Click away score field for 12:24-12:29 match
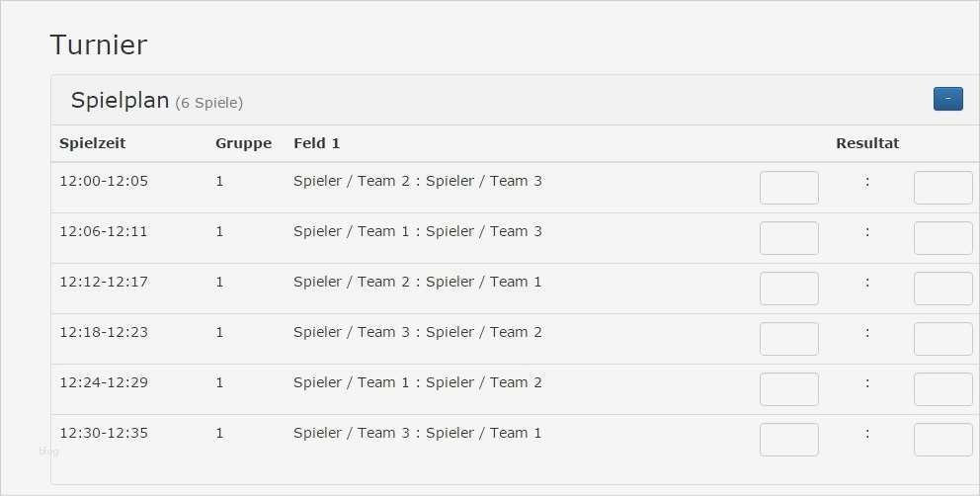This screenshot has height=496, width=980. click(942, 389)
